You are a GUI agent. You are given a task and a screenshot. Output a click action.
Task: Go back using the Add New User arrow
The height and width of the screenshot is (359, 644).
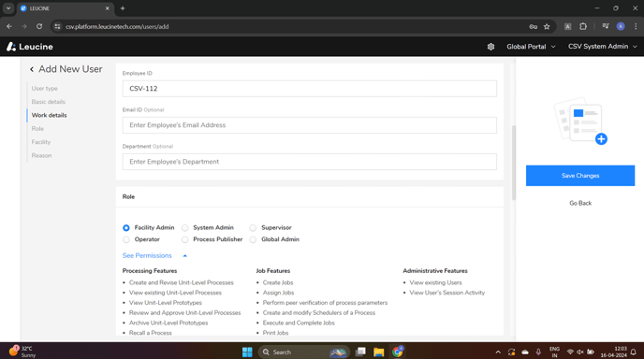click(x=32, y=69)
